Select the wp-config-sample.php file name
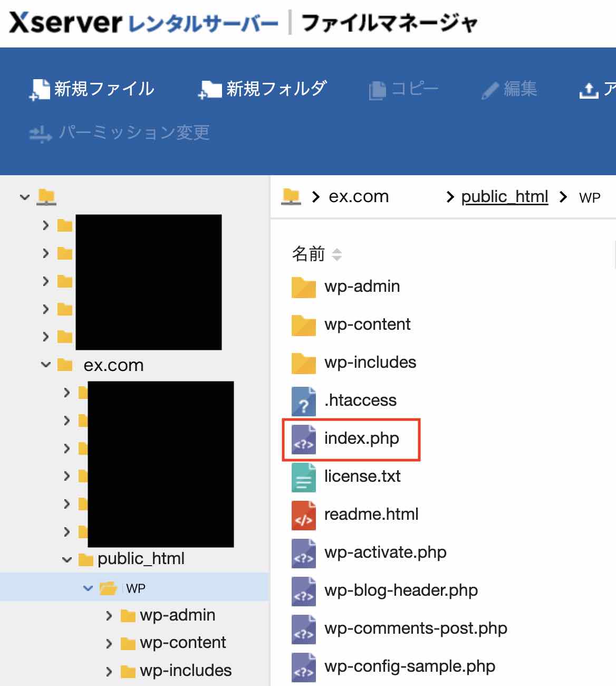This screenshot has height=686, width=616. [410, 666]
